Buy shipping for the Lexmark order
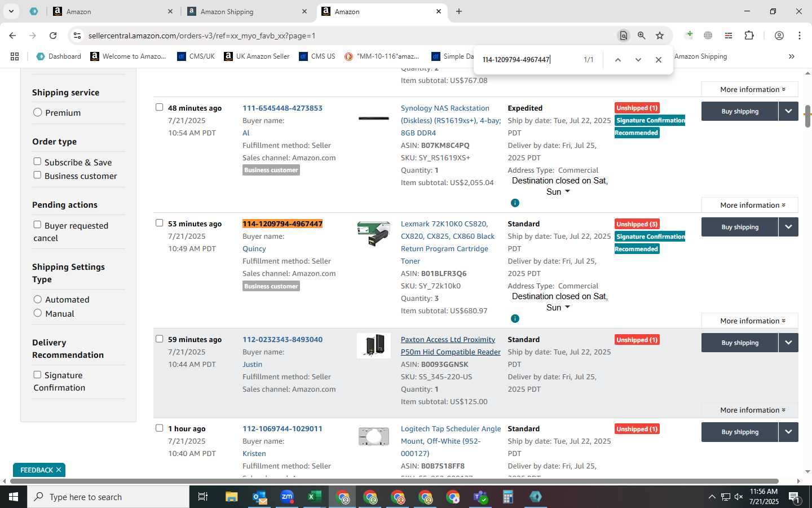Screen dimensions: 812x508 [740, 227]
